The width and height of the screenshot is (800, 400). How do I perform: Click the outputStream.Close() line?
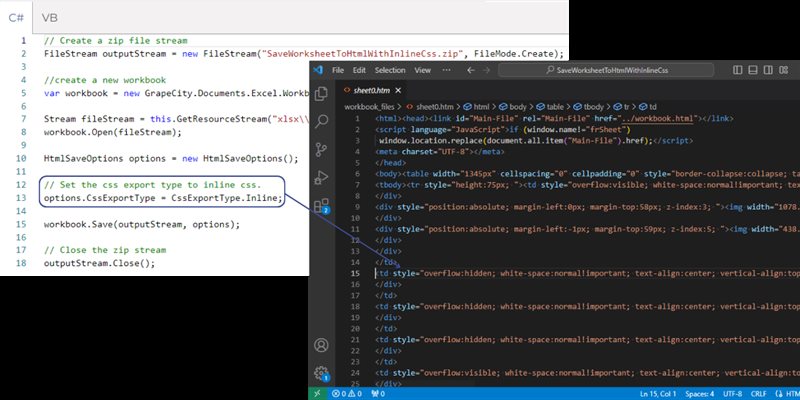click(x=99, y=263)
